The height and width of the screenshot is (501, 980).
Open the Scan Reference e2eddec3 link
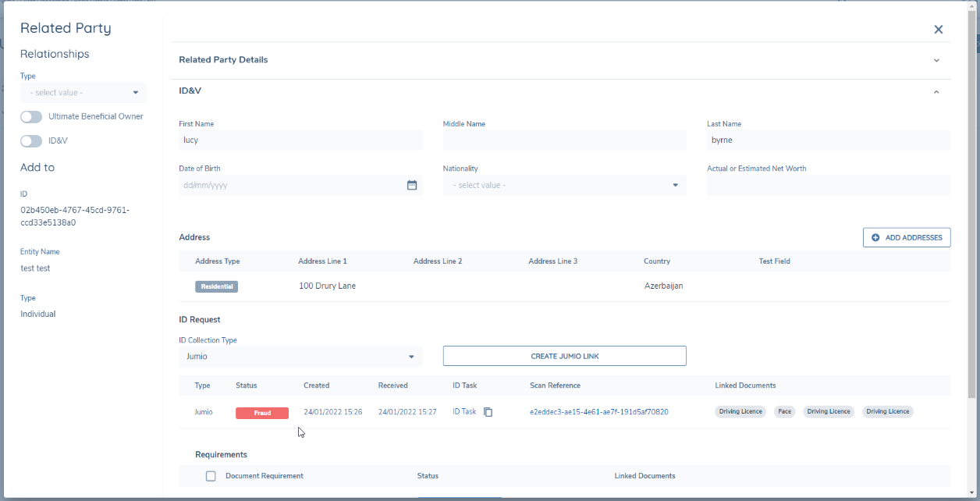tap(598, 411)
